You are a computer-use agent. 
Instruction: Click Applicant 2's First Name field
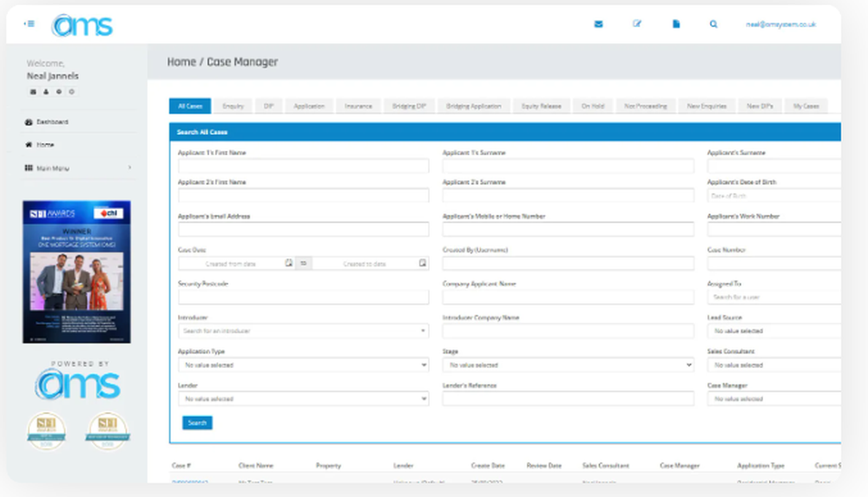coord(303,195)
